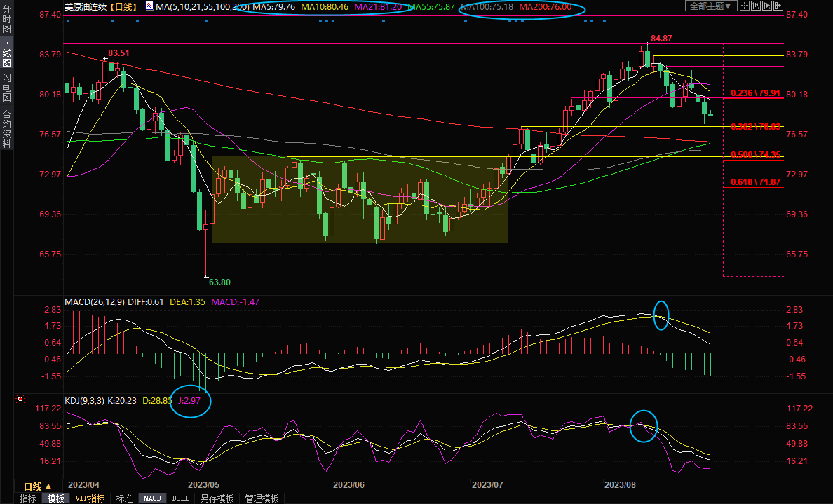Click the 0.618 Fibonacci level label

[x=755, y=182]
